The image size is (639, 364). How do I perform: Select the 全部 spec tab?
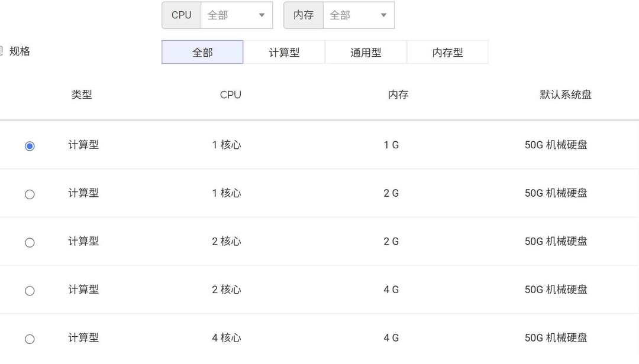pyautogui.click(x=202, y=52)
